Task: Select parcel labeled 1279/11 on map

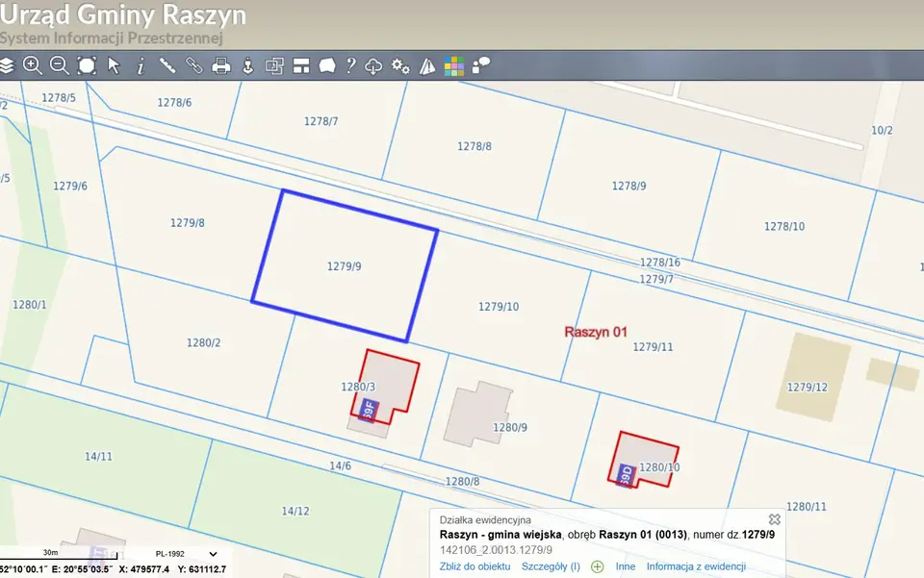Action: [x=653, y=347]
